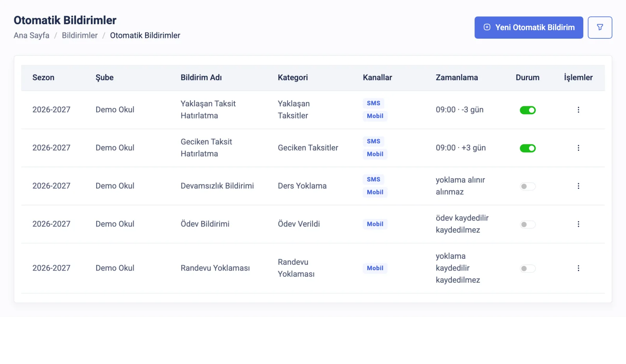Enable Devamsızlık Bildirimi toggle

527,186
